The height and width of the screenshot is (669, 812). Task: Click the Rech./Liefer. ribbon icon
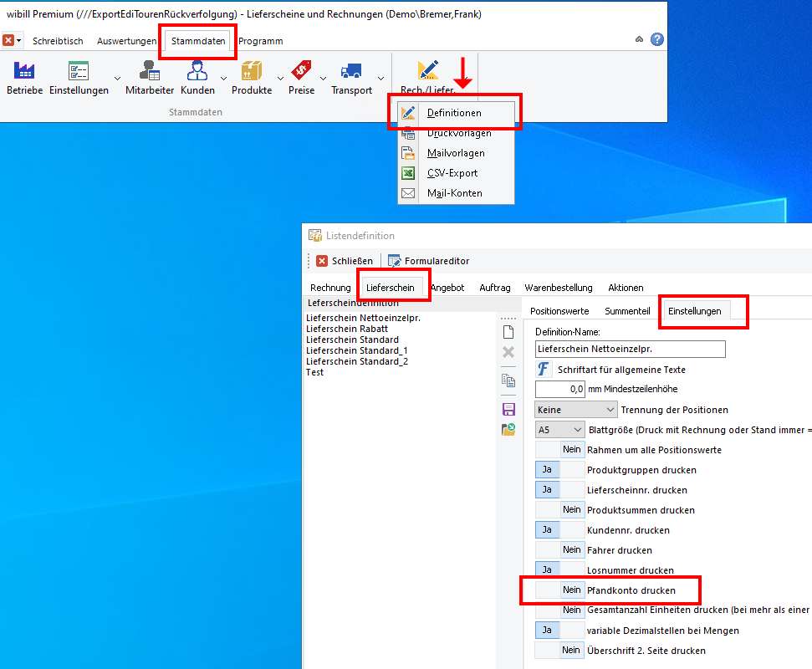428,70
